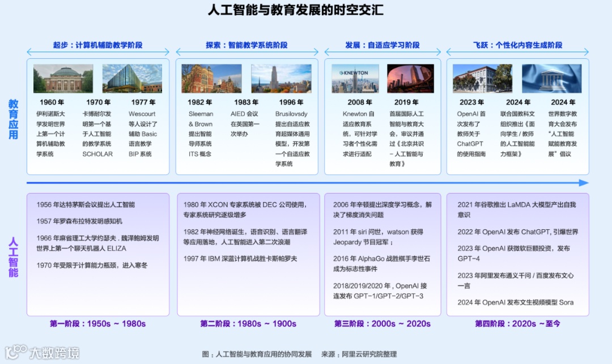This screenshot has width=612, height=364.
Task: Click the Wescourt BIP 系统 description
Action: coord(143,134)
